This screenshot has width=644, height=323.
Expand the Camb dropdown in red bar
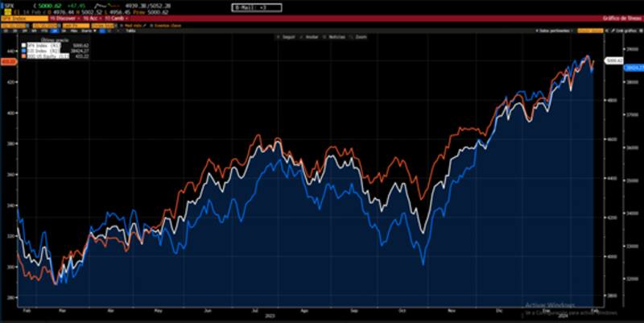pos(114,18)
